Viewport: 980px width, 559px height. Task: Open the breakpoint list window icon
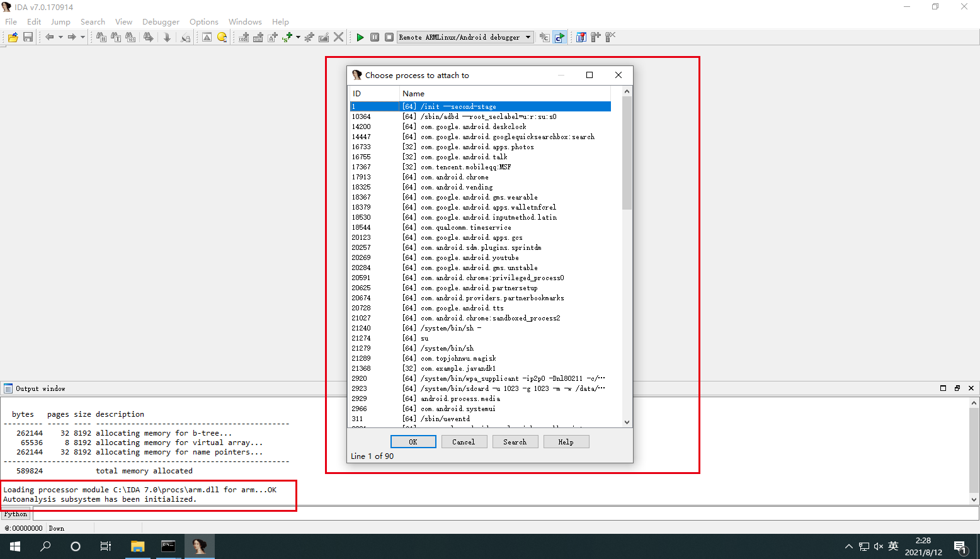pos(581,37)
